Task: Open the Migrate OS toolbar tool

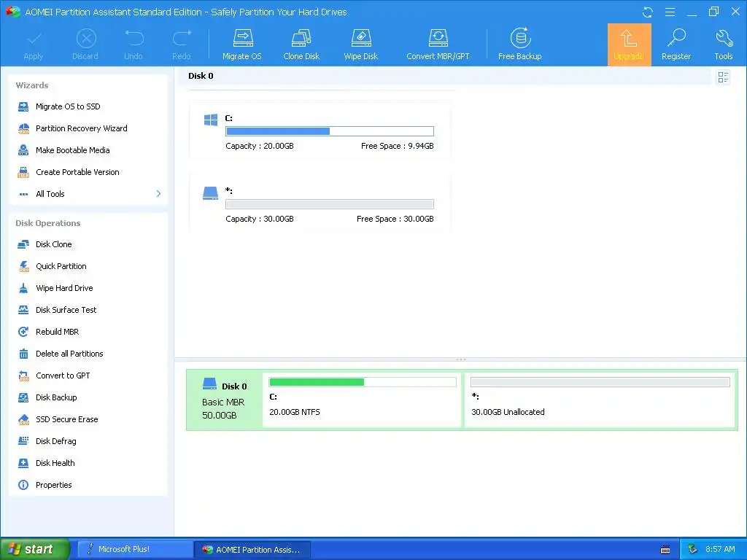Action: (x=242, y=45)
